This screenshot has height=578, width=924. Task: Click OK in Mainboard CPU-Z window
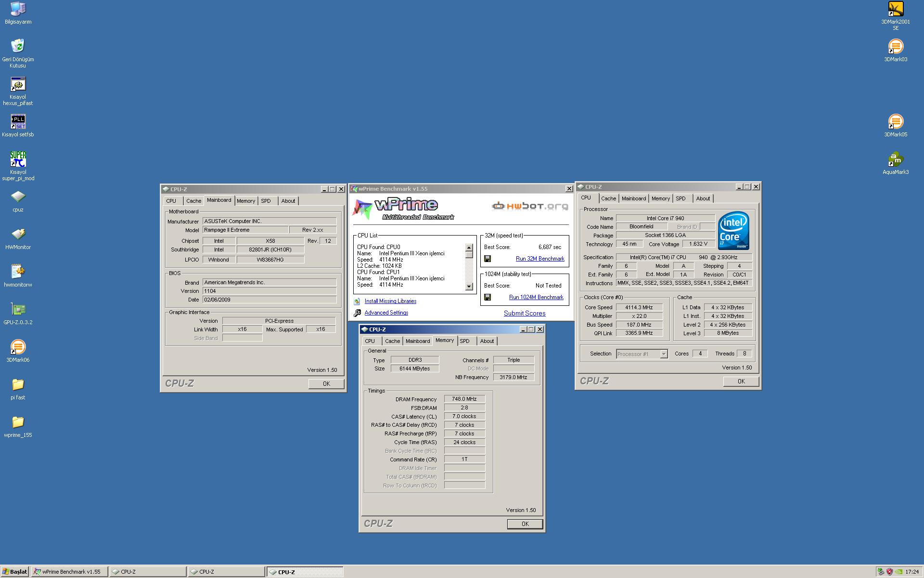(x=326, y=384)
